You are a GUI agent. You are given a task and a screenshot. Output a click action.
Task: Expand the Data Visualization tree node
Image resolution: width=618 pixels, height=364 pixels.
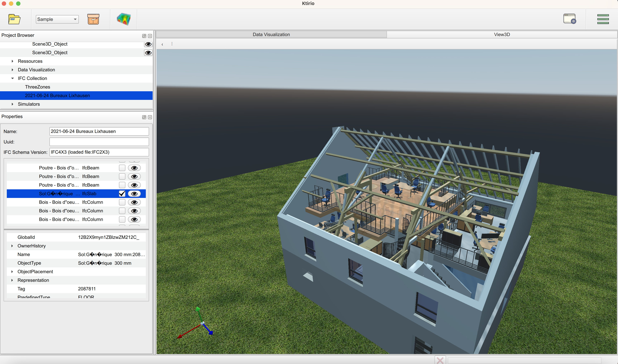coord(12,70)
